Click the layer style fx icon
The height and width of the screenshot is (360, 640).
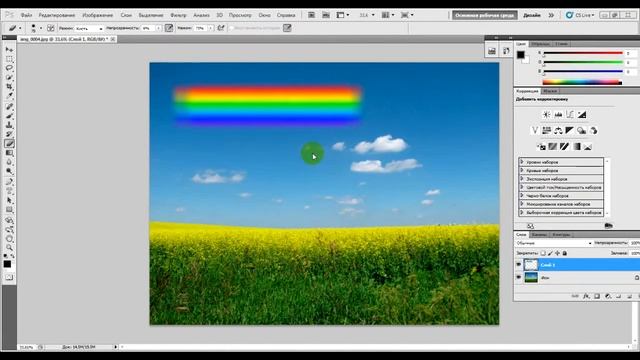click(x=586, y=296)
